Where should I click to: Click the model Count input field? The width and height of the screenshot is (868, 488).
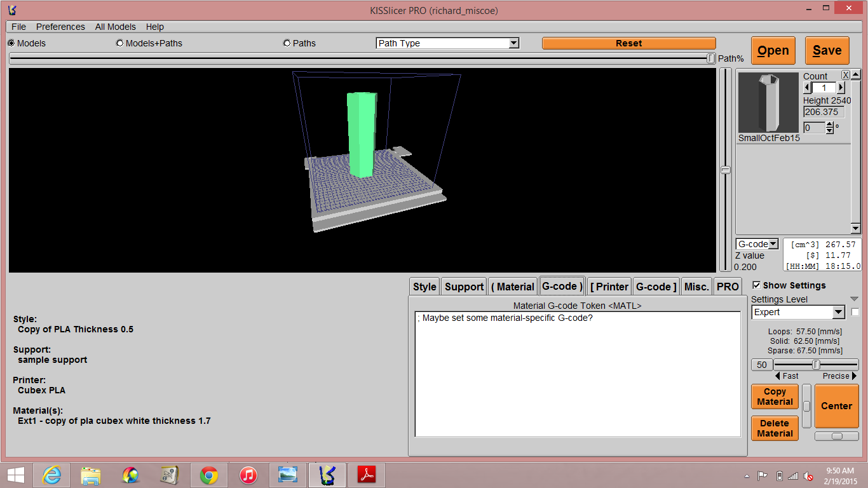[x=824, y=88]
